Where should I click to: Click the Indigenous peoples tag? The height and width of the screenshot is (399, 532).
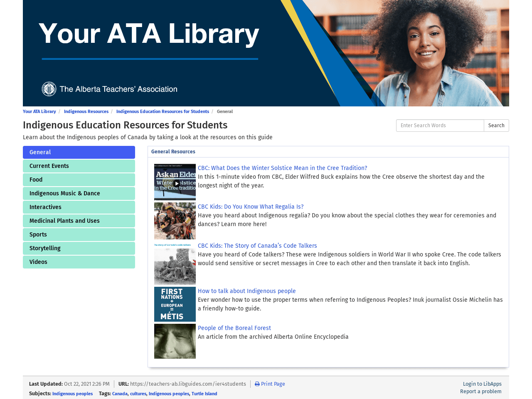(169, 394)
